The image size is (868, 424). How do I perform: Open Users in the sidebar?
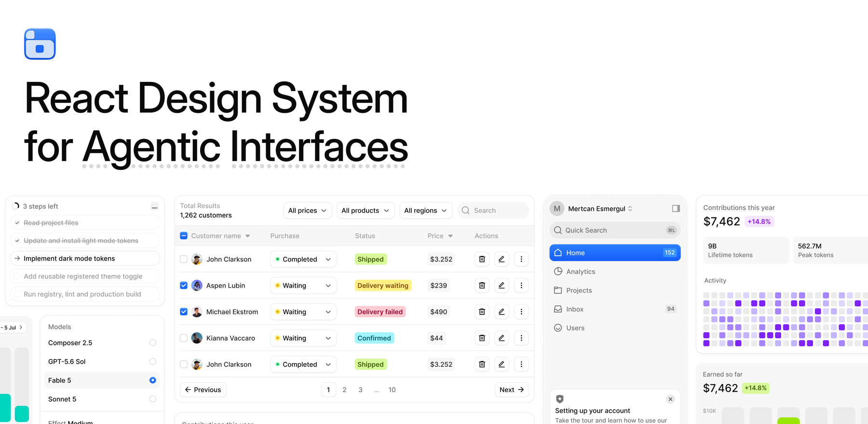click(615, 328)
